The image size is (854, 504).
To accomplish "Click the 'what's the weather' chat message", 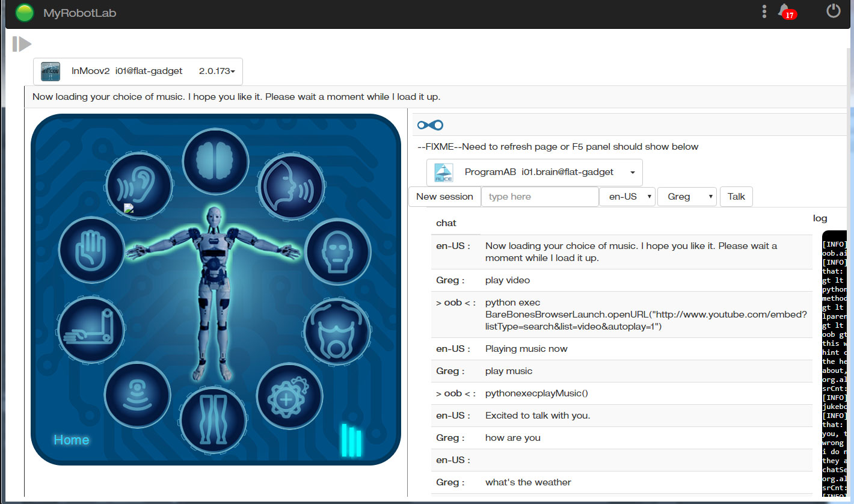I will tap(528, 482).
